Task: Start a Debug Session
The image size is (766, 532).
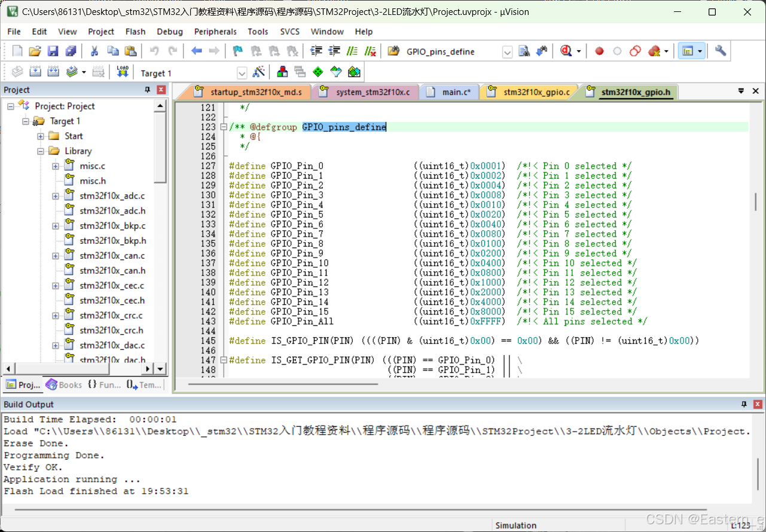Action: pyautogui.click(x=565, y=51)
